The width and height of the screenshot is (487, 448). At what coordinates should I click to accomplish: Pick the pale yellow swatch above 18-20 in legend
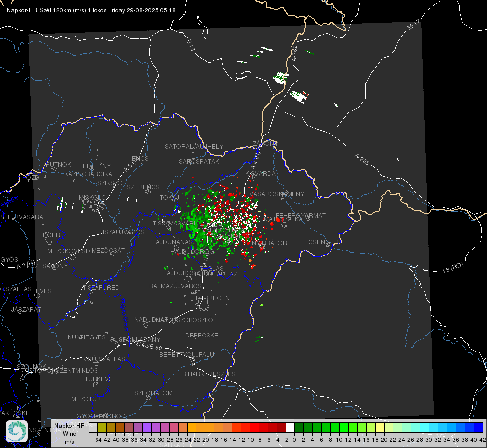point(380,427)
